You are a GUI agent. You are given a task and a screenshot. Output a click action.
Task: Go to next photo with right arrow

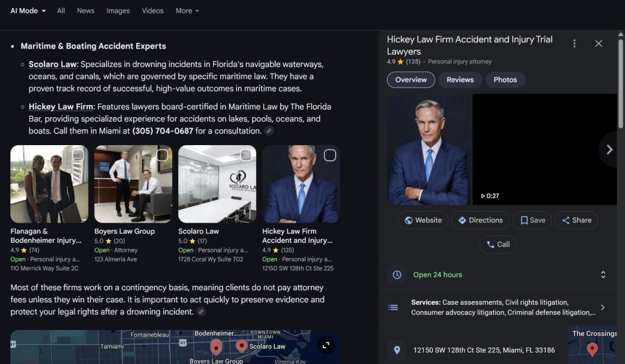[609, 149]
